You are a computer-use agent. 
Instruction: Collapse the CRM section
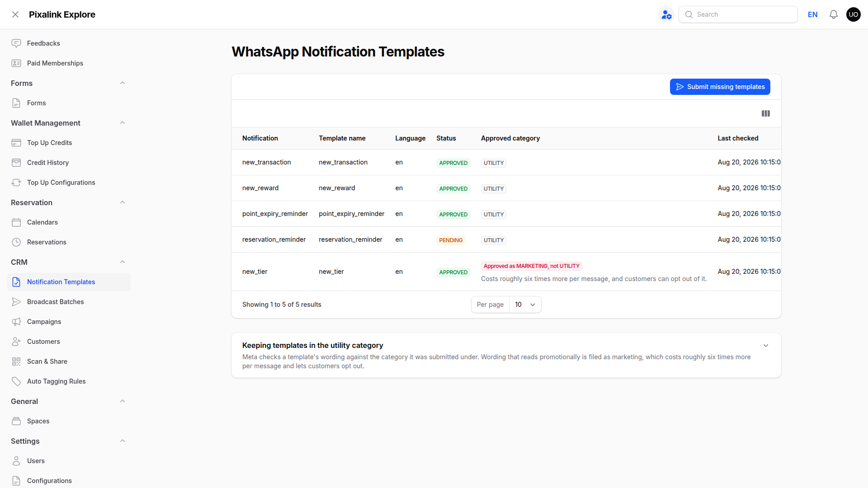click(123, 262)
